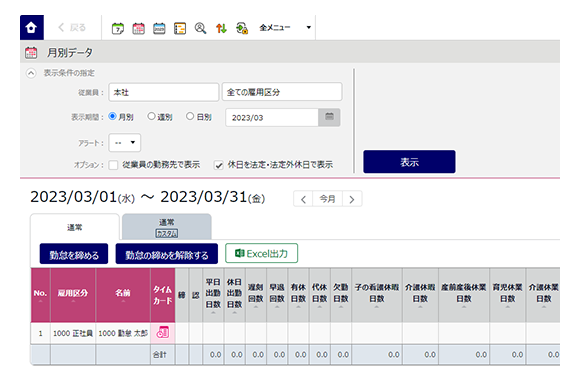Select the 週別 radio button

[x=151, y=117]
